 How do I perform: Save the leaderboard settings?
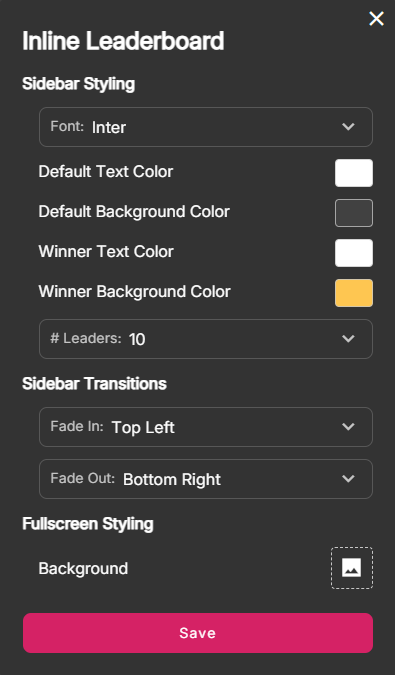tap(198, 633)
